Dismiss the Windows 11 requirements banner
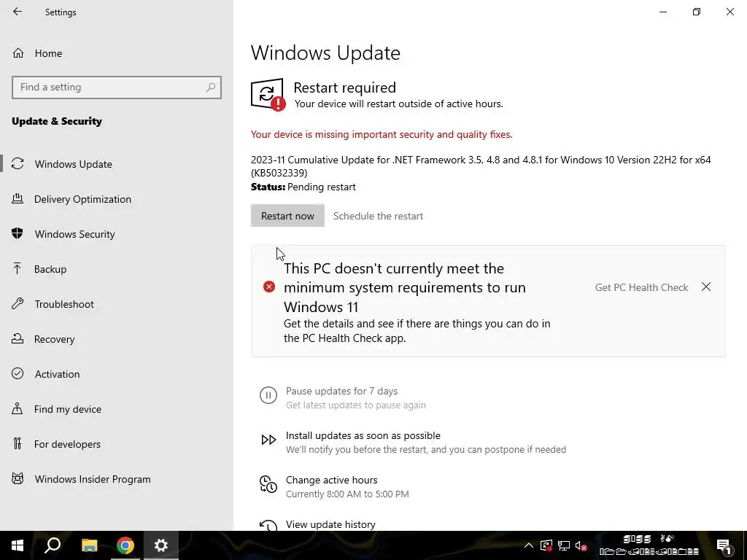 pos(706,287)
